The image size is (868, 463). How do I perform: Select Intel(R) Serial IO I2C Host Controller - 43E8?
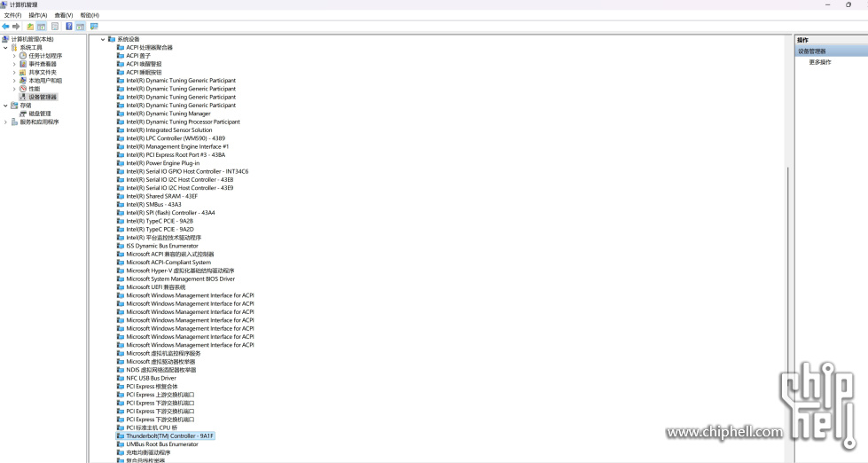click(180, 180)
